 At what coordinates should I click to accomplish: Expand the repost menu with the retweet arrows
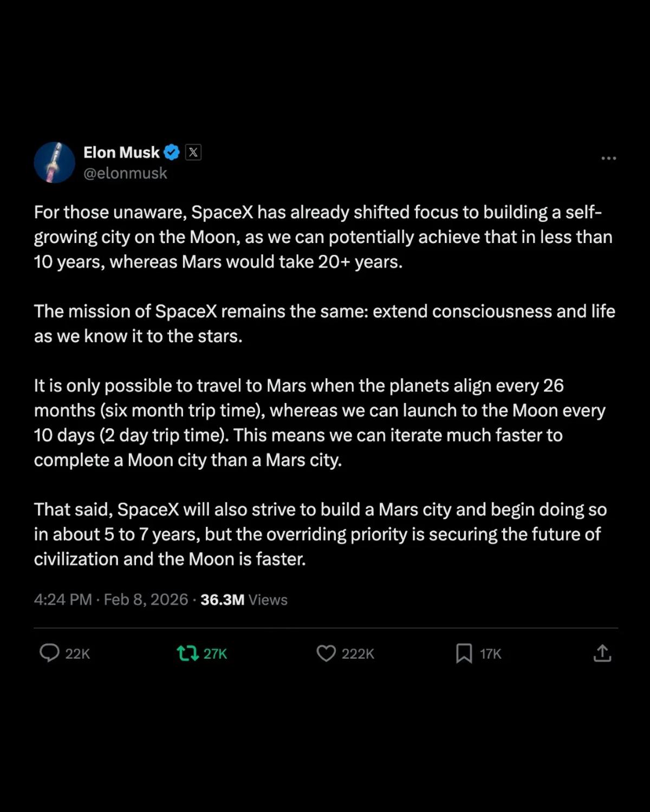[x=188, y=653]
